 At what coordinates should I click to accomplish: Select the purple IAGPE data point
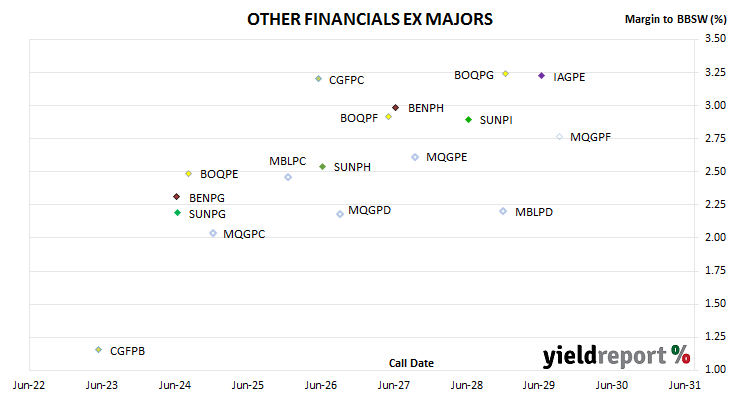point(541,75)
